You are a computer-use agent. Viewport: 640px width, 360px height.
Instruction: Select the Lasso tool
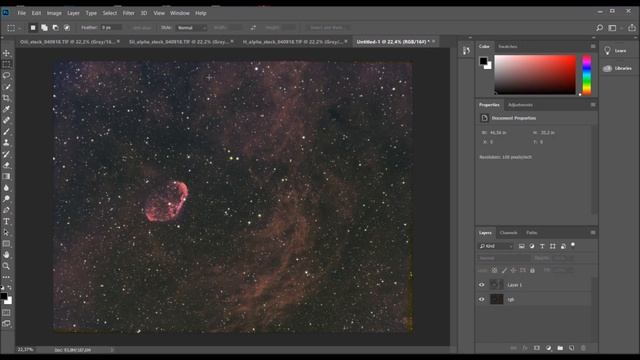pyautogui.click(x=7, y=76)
